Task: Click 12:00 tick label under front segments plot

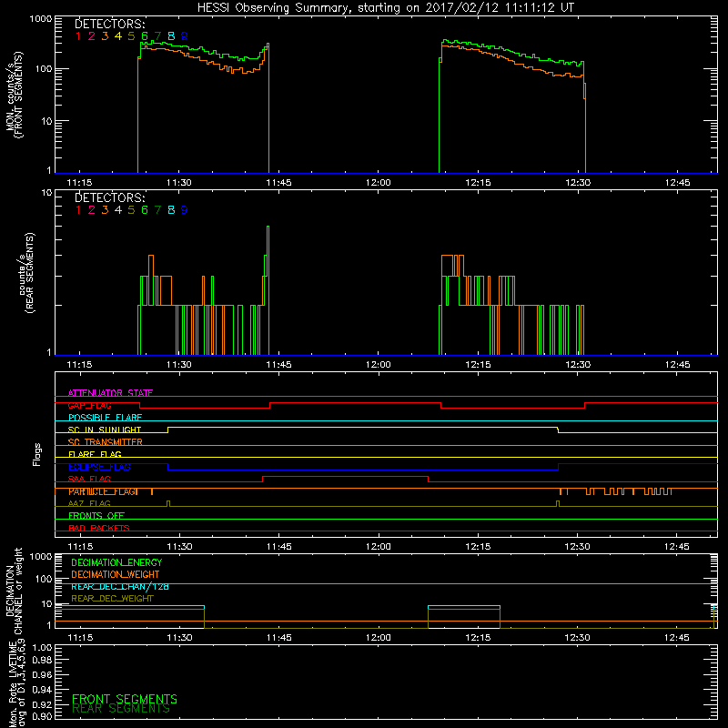Action: click(x=378, y=183)
